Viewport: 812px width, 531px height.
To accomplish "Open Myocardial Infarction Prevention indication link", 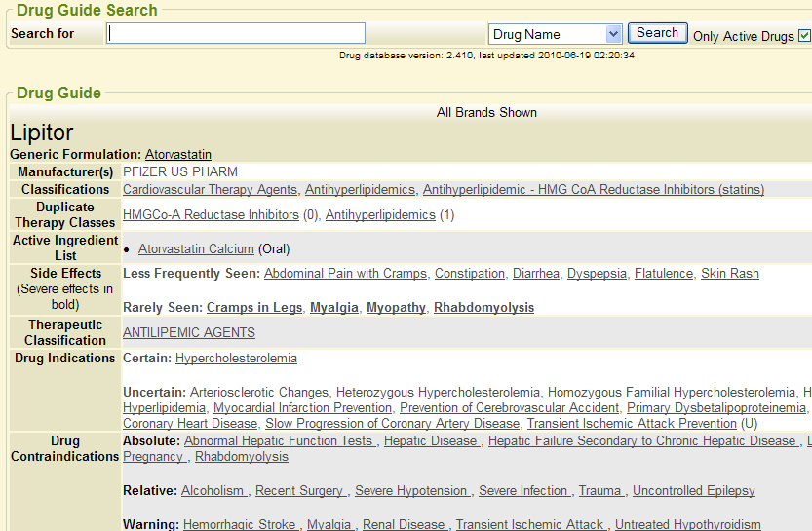I will 302,407.
